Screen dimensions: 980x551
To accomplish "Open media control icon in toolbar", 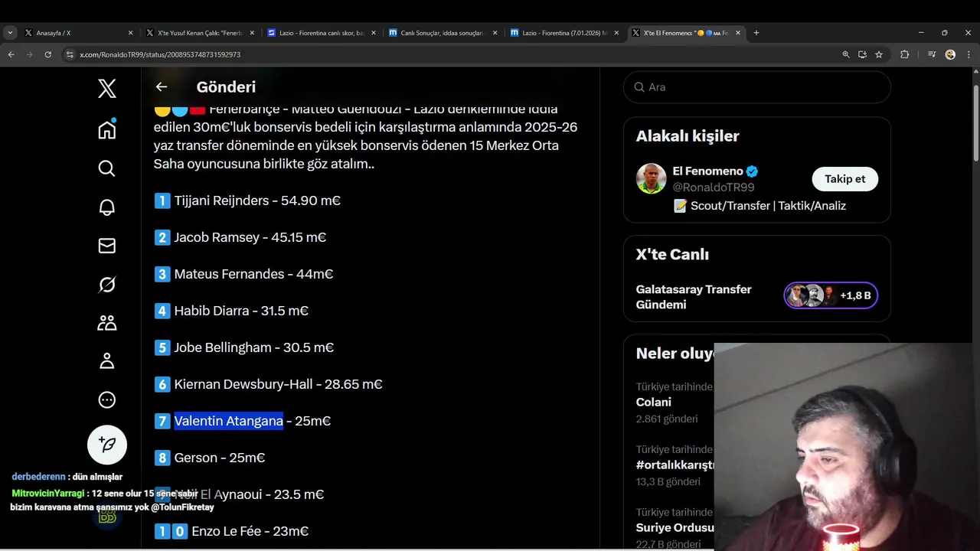I will coord(932,54).
